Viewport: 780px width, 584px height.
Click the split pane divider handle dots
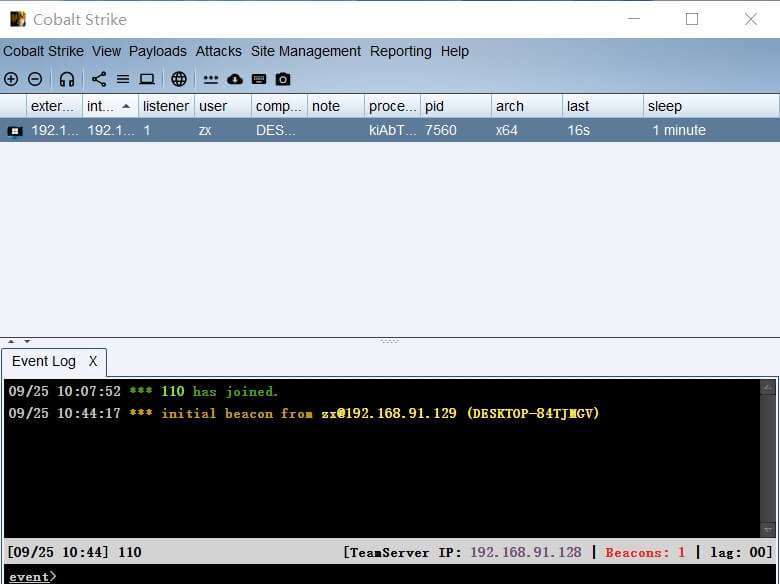[390, 341]
